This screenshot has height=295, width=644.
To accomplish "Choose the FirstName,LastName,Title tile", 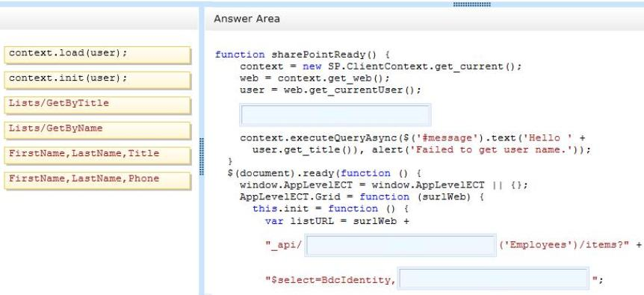I will click(x=97, y=155).
